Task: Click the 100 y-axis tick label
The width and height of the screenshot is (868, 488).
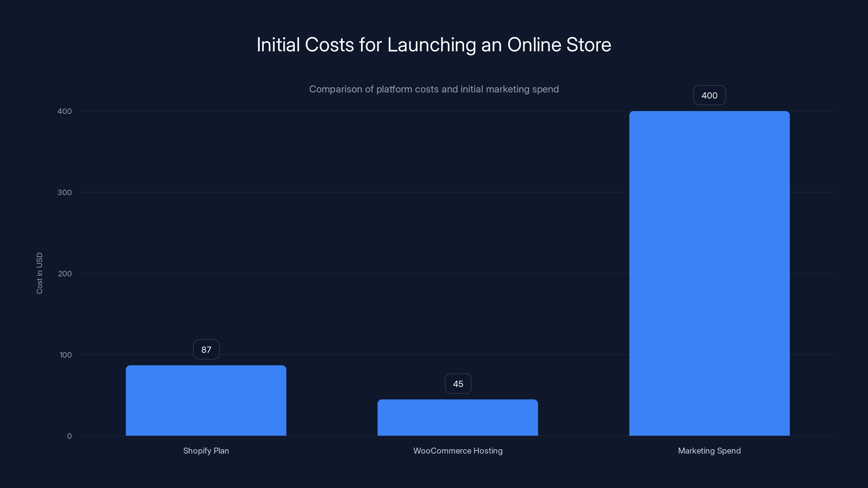Action: click(66, 355)
